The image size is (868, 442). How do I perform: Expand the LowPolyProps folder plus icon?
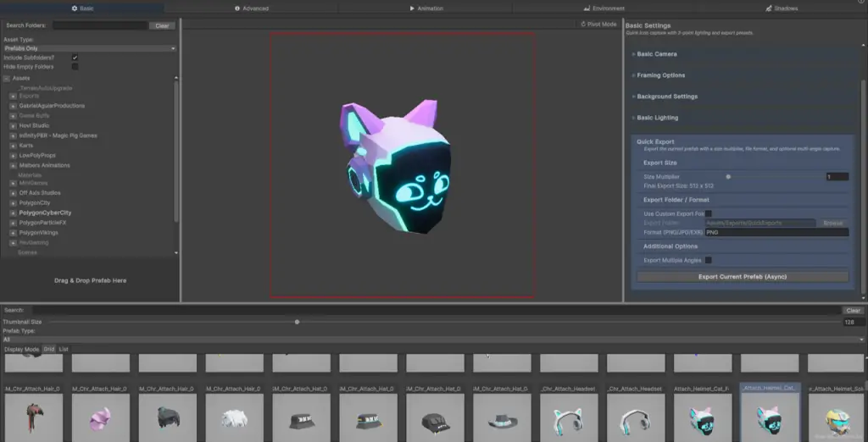coord(13,156)
